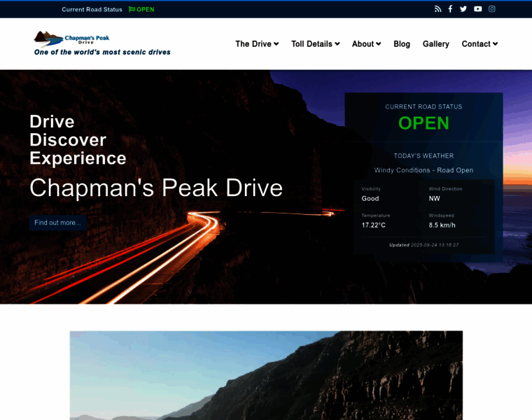Expand The Drive dropdown menu
This screenshot has width=532, height=420.
tap(257, 43)
